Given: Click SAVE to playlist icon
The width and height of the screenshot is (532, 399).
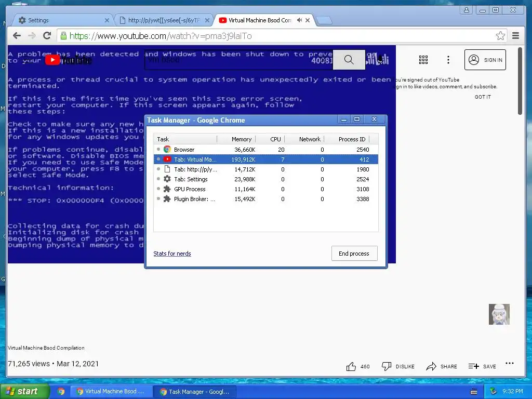Looking at the screenshot, I should click(474, 366).
